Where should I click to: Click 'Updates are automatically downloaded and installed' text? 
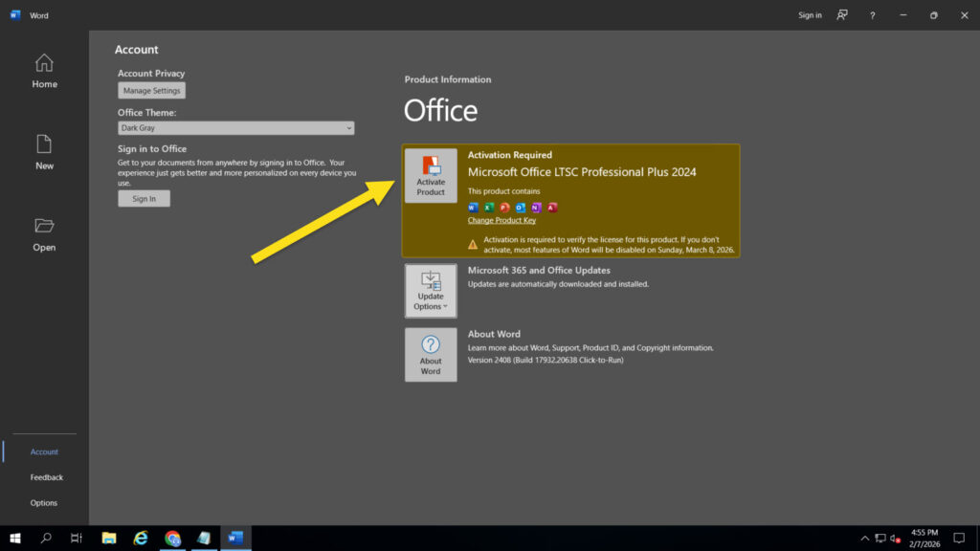click(x=558, y=284)
